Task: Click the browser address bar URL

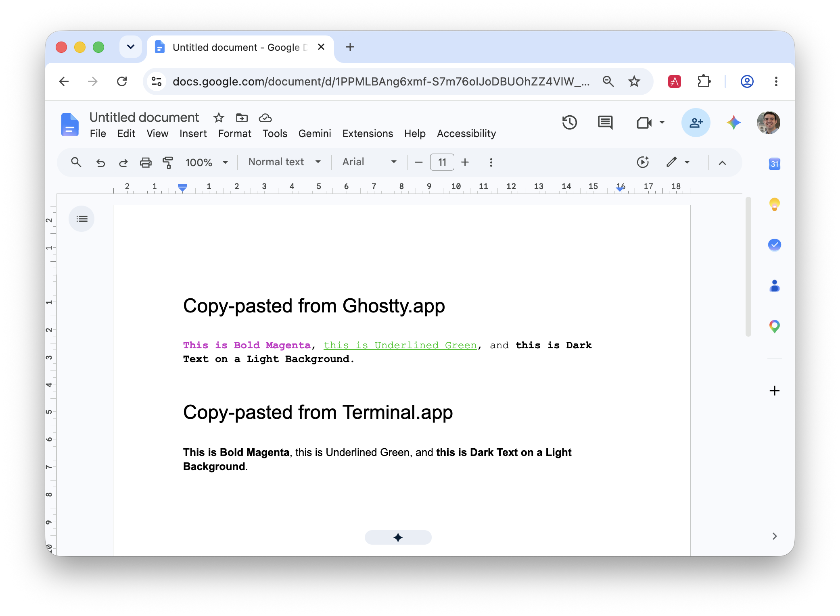Action: 381,81
